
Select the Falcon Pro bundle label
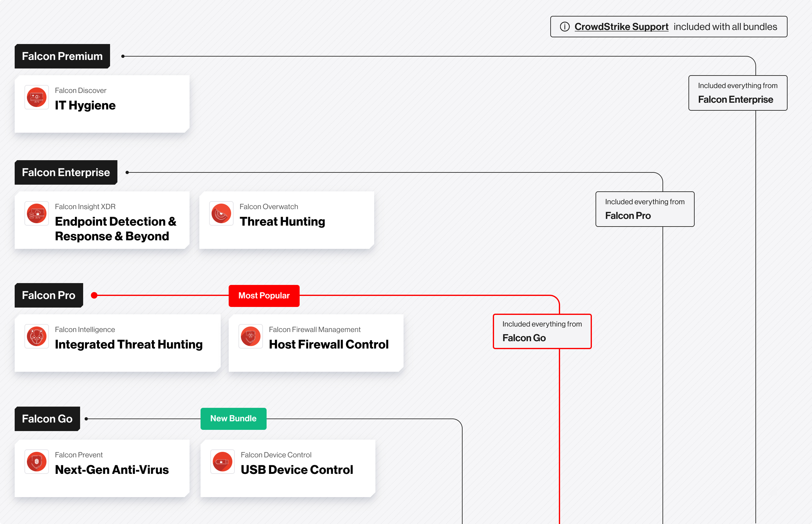[49, 295]
